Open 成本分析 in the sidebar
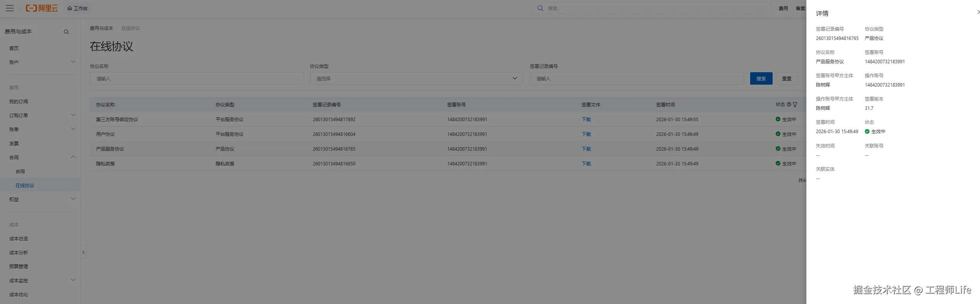The image size is (980, 304). (19, 252)
